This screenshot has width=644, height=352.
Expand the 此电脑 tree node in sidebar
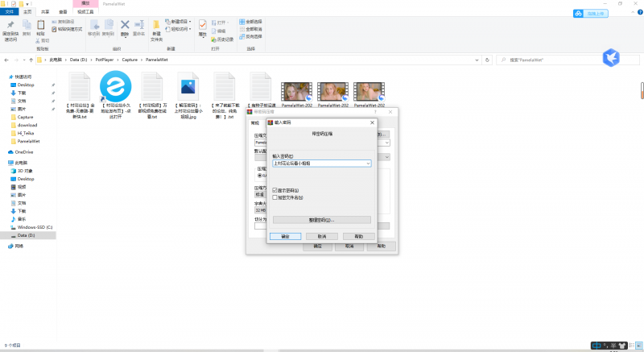5,162
